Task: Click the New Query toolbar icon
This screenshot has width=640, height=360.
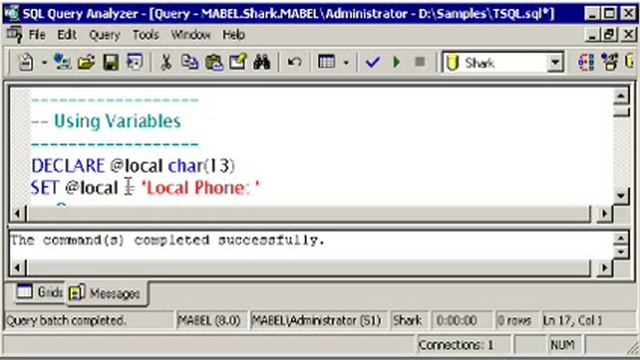Action: (x=26, y=62)
